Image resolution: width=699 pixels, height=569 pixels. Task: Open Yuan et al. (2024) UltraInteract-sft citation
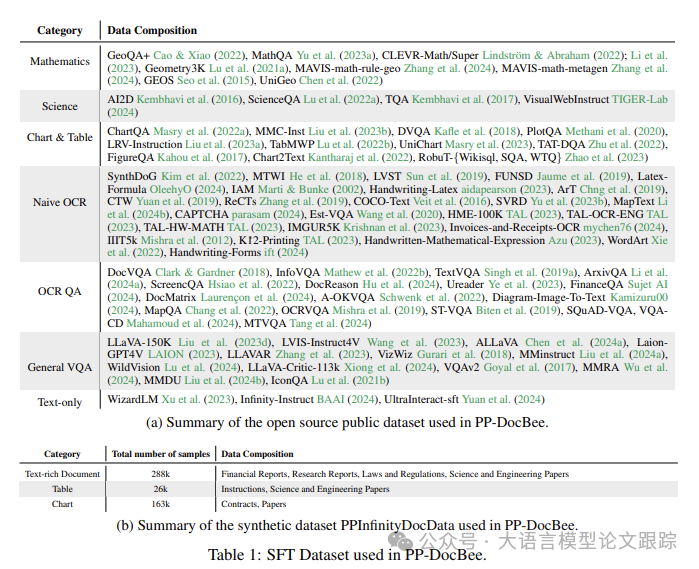[x=503, y=400]
